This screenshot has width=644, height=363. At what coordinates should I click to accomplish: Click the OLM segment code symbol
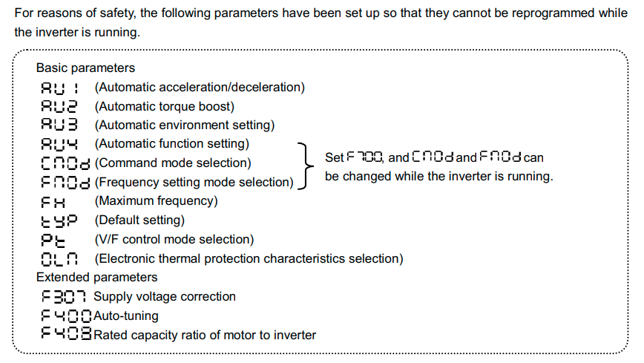click(x=64, y=259)
